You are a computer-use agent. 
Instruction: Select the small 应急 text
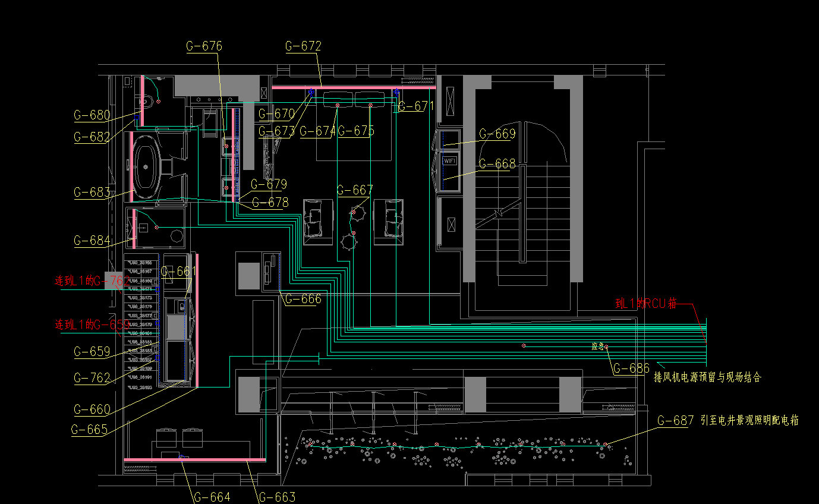597,346
